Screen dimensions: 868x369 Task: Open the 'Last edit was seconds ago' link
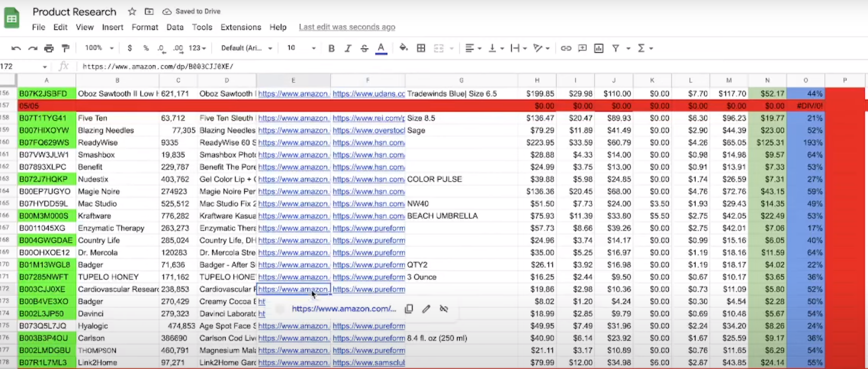click(x=347, y=27)
